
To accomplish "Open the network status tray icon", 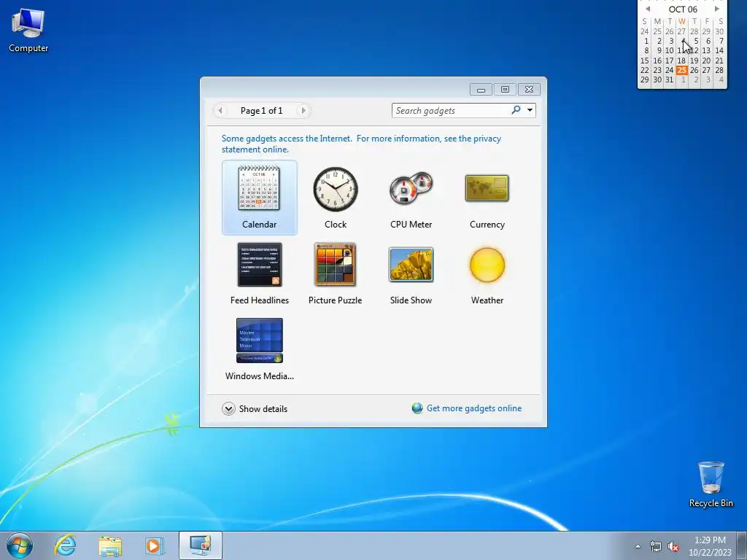I will pos(656,546).
